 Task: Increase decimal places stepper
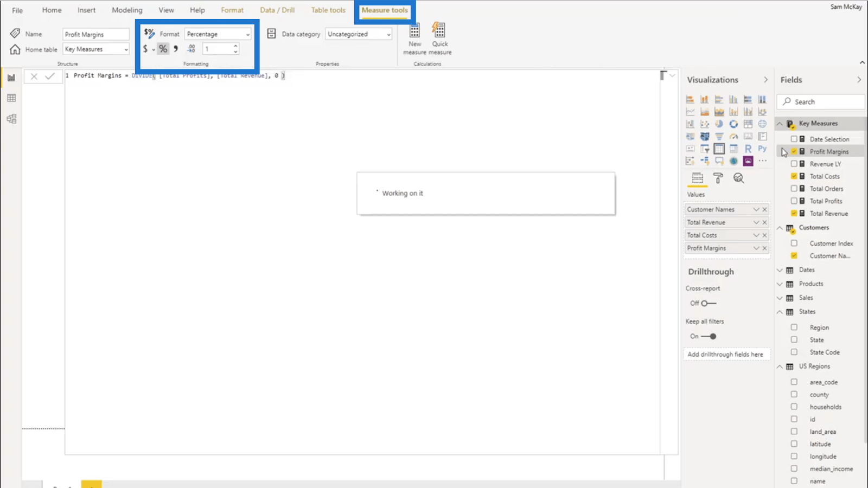click(x=235, y=46)
